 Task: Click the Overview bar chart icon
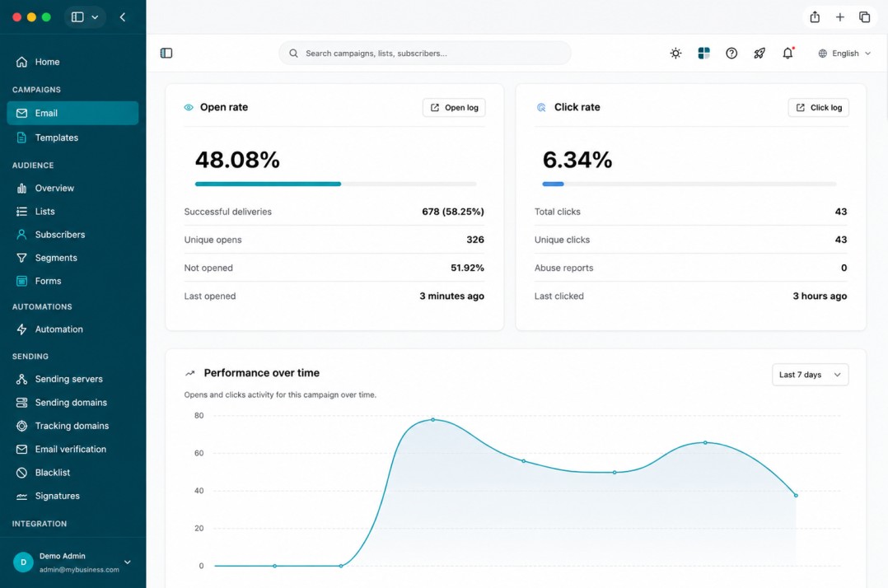21,188
